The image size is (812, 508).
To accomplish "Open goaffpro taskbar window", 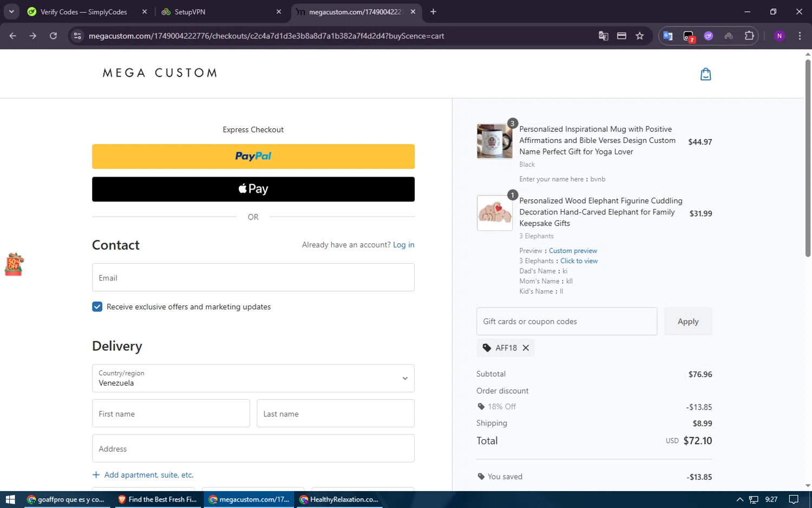I will (x=66, y=499).
